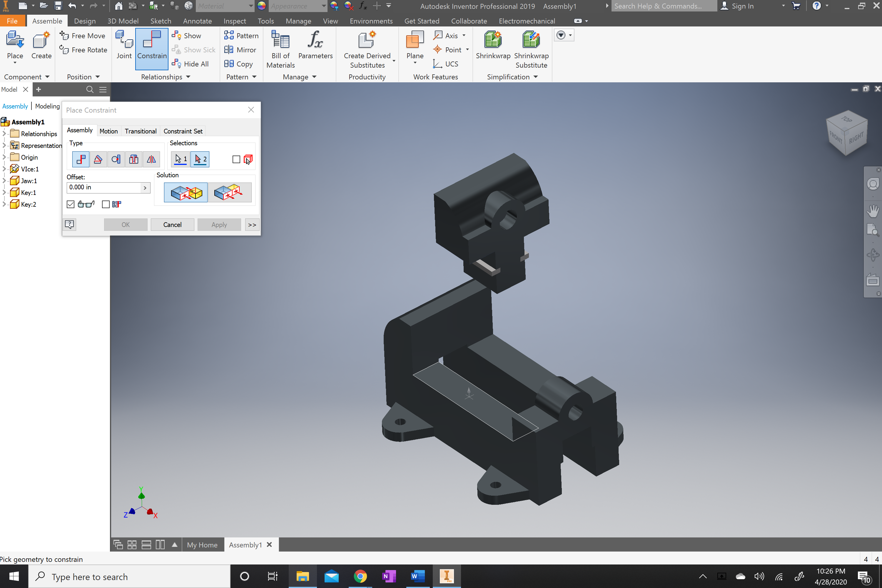Click OK in Place Constraint dialog
Screen dimensions: 882x588
(x=126, y=225)
